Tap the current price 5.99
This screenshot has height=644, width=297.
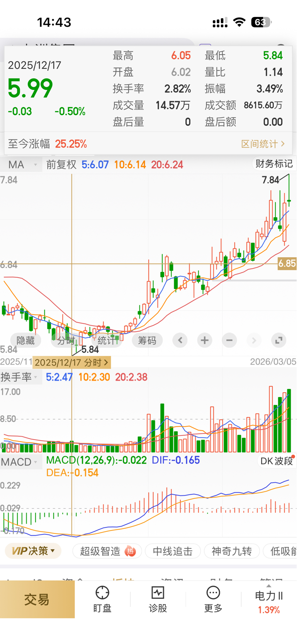coord(30,88)
